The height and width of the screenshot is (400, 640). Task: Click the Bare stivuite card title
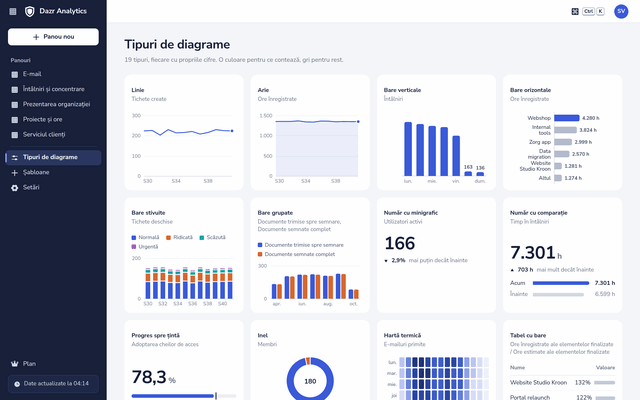148,213
